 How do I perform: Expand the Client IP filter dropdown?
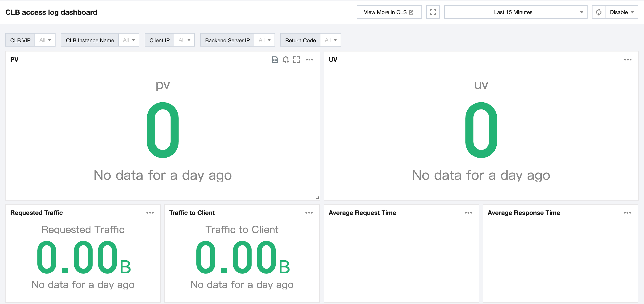click(x=185, y=40)
